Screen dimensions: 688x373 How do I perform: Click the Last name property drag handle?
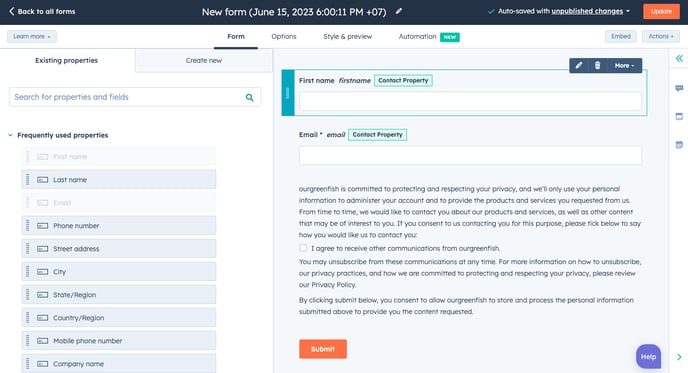pyautogui.click(x=28, y=179)
